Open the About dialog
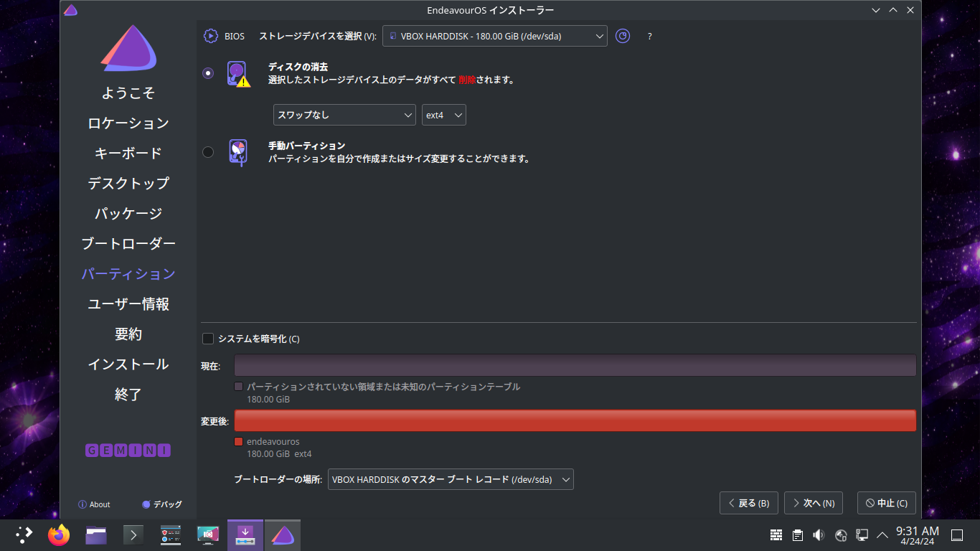Image resolution: width=980 pixels, height=551 pixels. coord(94,504)
